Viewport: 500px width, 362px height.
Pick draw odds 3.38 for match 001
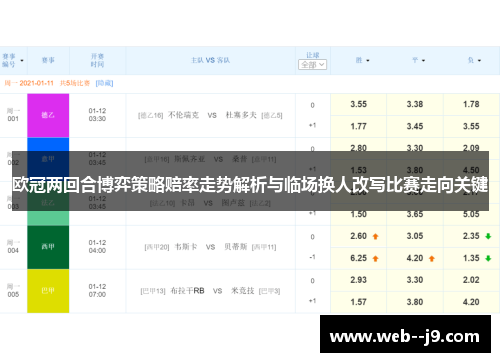(x=415, y=104)
